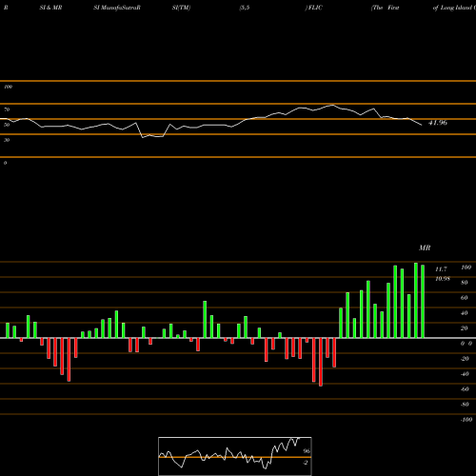This screenshot has height=476, width=476.
Task: Click the MR axis label -60
Action: 465,389
